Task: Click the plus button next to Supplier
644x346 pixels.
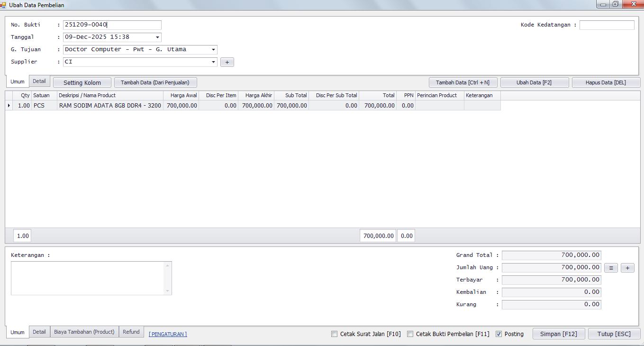Action: point(227,62)
